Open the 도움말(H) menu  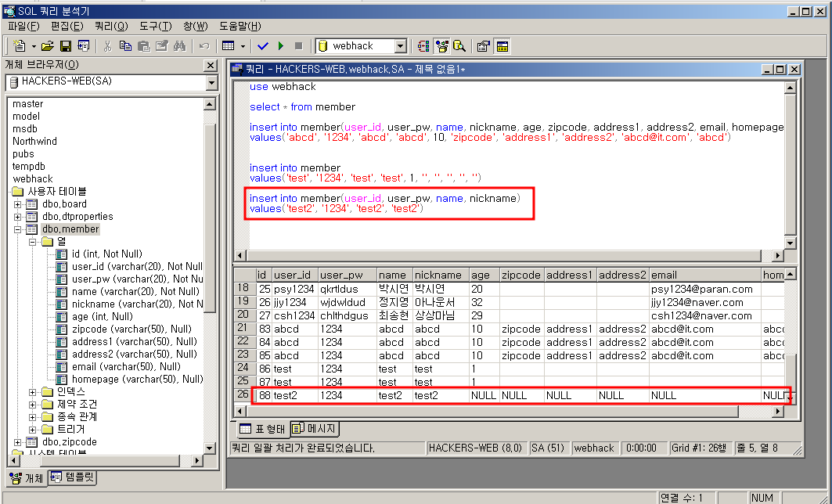tap(240, 26)
